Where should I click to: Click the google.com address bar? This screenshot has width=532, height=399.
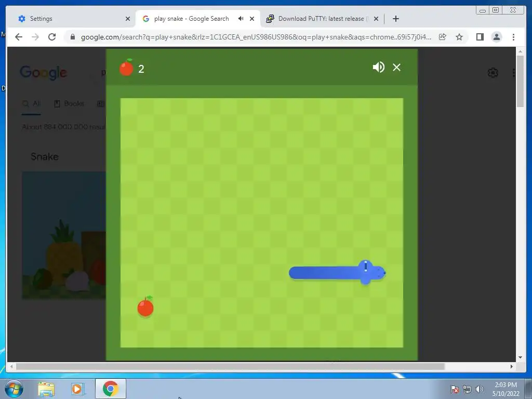(x=256, y=37)
